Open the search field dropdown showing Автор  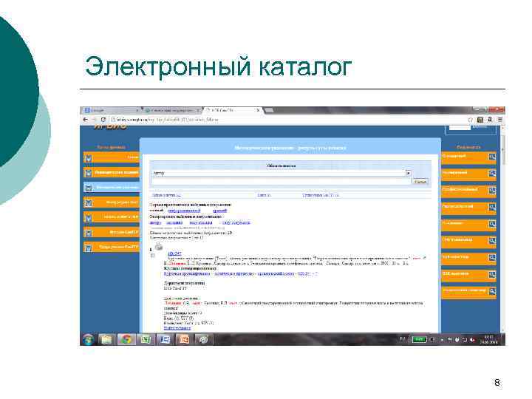point(408,173)
